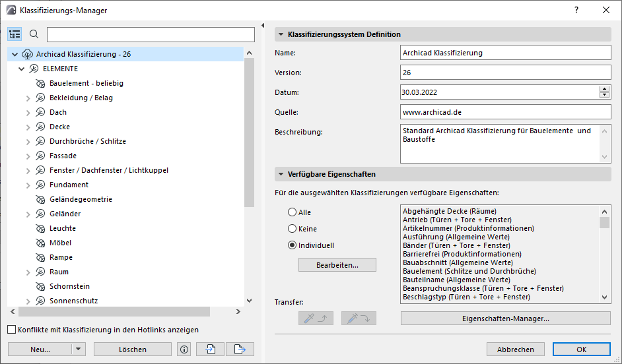Click the Rampe leaf icon
This screenshot has width=622, height=364.
coord(40,257)
